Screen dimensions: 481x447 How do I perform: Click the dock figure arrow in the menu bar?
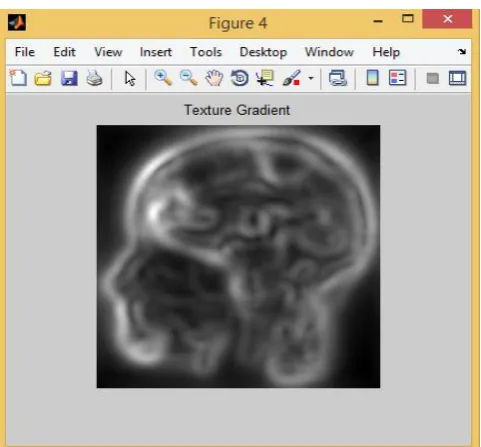pyautogui.click(x=462, y=51)
